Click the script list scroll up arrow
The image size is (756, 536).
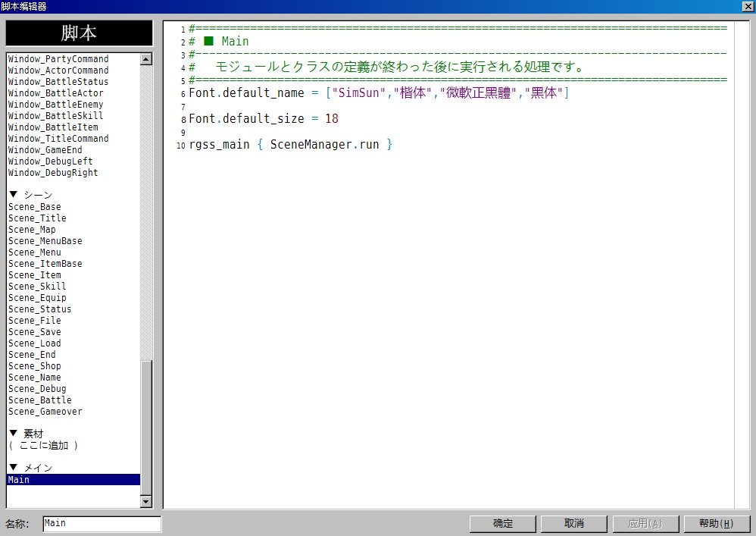146,59
